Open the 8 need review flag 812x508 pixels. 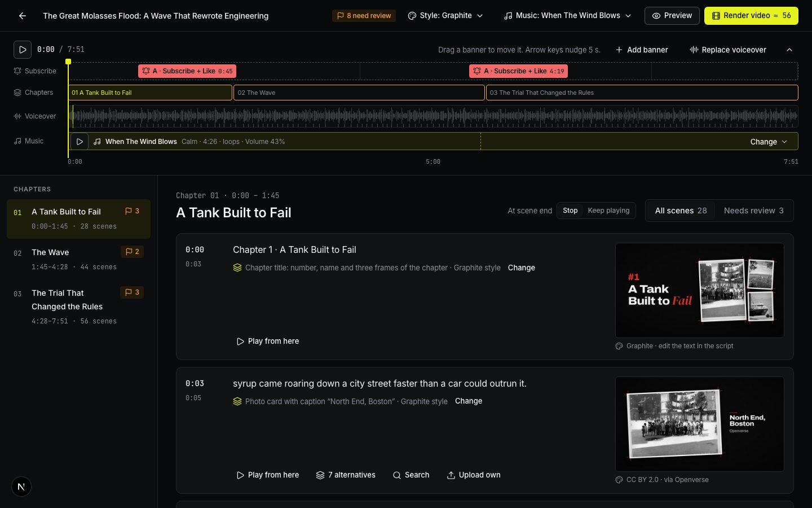pyautogui.click(x=364, y=16)
